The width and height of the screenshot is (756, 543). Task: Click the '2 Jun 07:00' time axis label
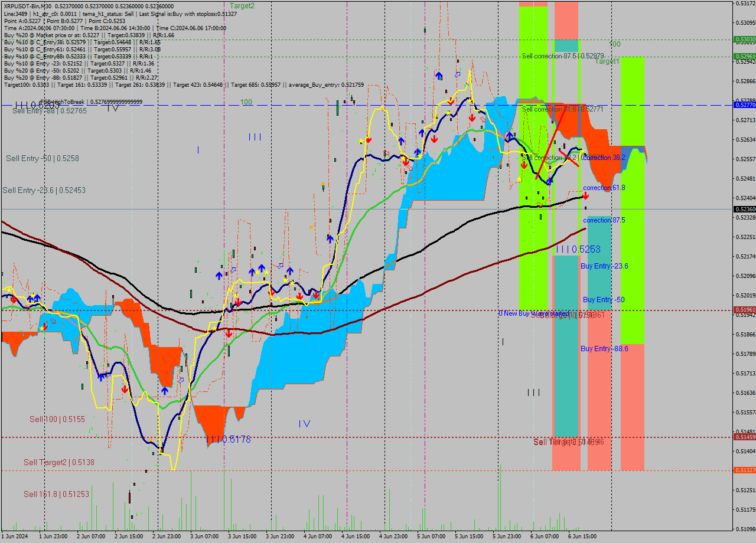[x=92, y=537]
